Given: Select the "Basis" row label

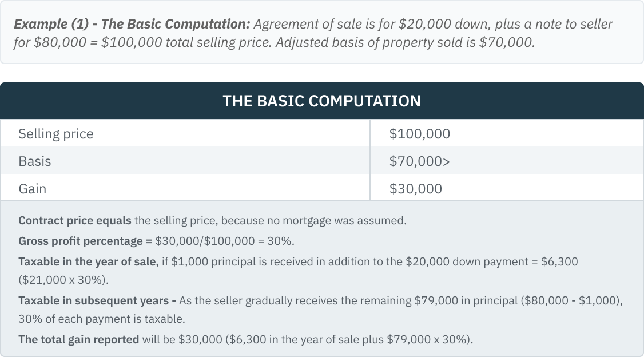Looking at the screenshot, I should point(35,161).
